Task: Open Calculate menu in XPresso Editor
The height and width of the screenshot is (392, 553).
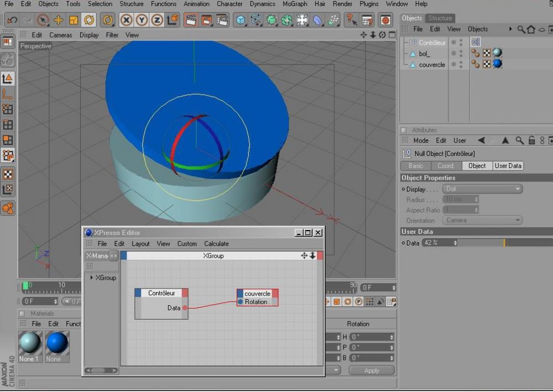Action: 216,244
